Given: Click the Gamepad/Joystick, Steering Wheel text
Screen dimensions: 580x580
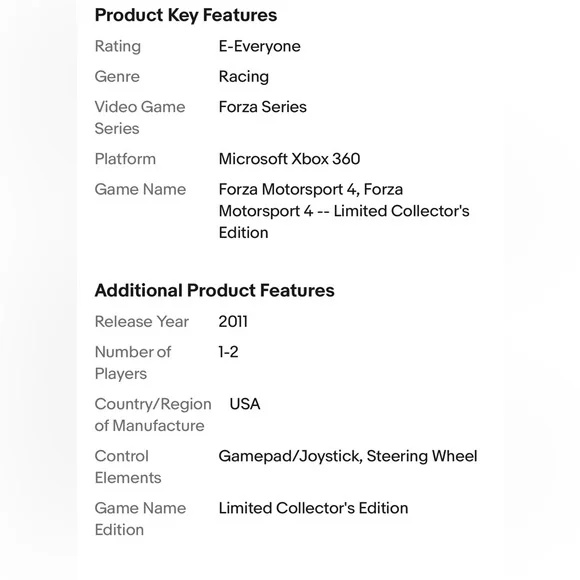Looking at the screenshot, I should click(x=348, y=456).
